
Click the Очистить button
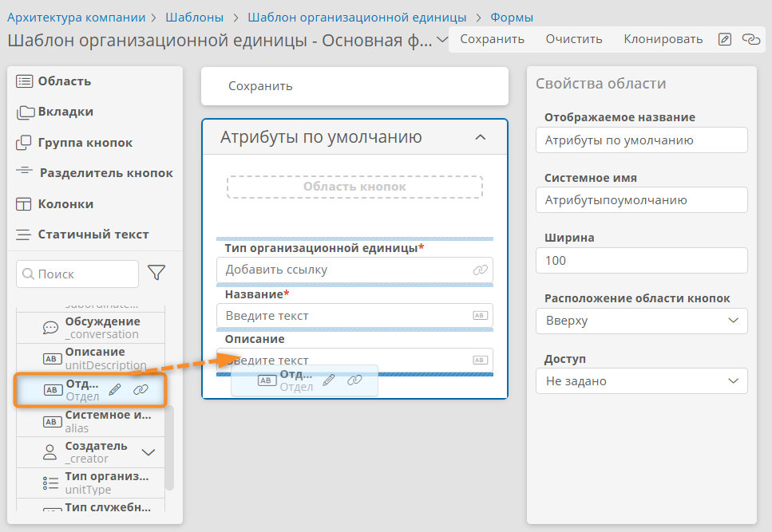tap(573, 39)
